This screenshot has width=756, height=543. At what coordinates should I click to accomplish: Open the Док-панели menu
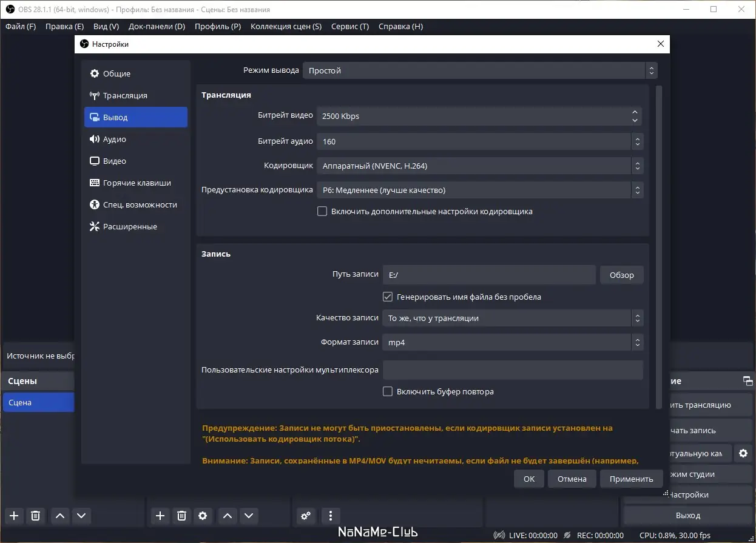tap(157, 27)
